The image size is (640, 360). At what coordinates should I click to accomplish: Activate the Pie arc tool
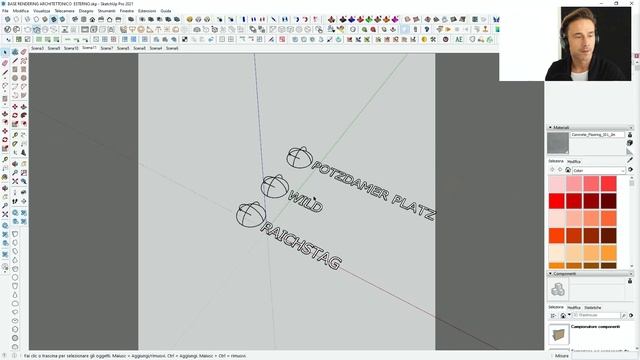pos(24,95)
